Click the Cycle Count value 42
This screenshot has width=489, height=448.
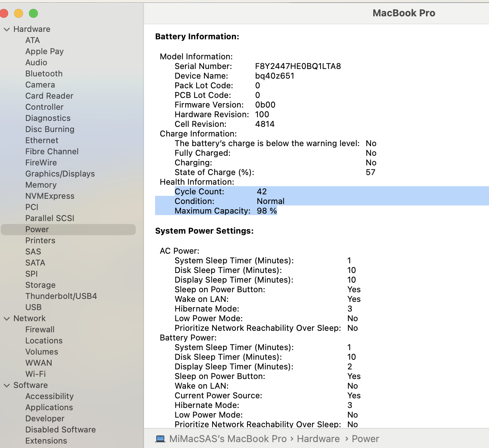[262, 192]
